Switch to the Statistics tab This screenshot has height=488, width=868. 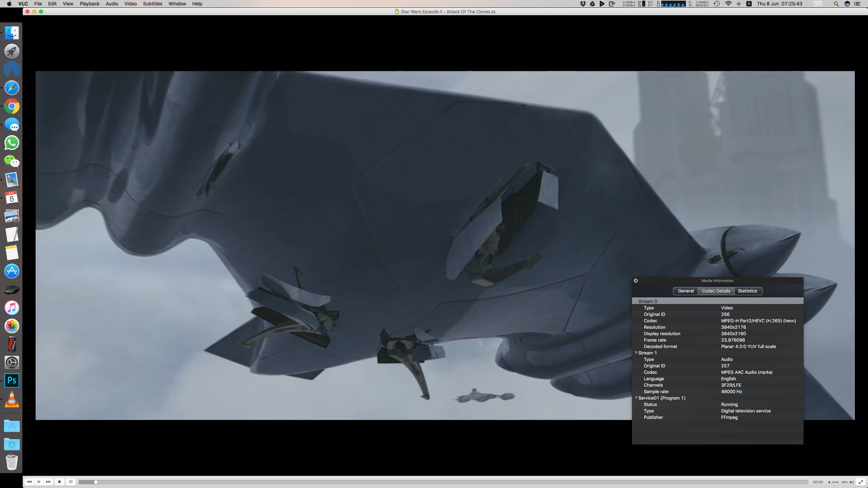coord(748,291)
